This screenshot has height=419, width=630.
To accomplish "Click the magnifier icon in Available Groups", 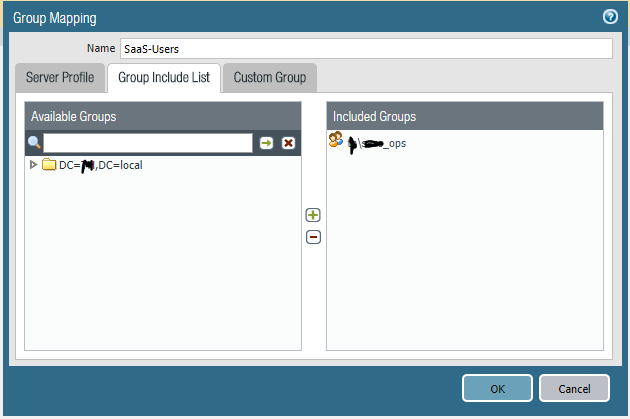I will (33, 143).
